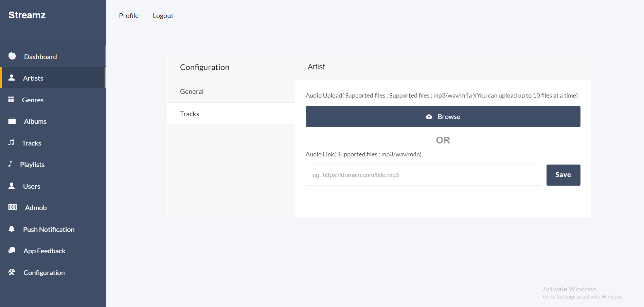
Task: Click the App Feedback chat bubble icon
Action: (x=12, y=251)
